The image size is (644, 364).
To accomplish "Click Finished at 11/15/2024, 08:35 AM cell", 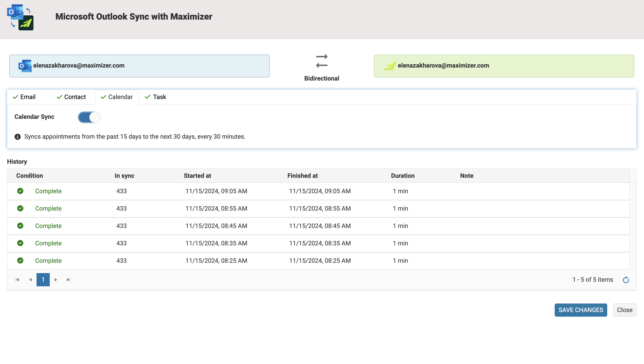I will (x=320, y=243).
